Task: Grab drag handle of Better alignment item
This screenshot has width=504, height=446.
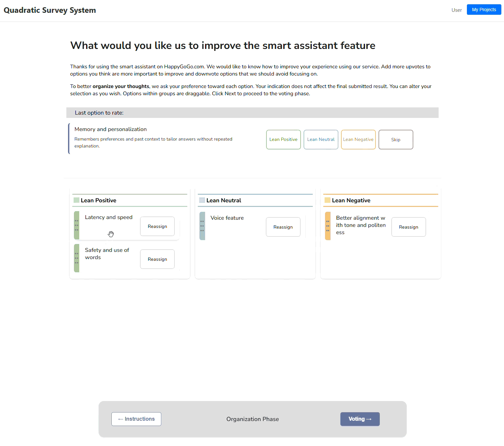Action: 328,226
